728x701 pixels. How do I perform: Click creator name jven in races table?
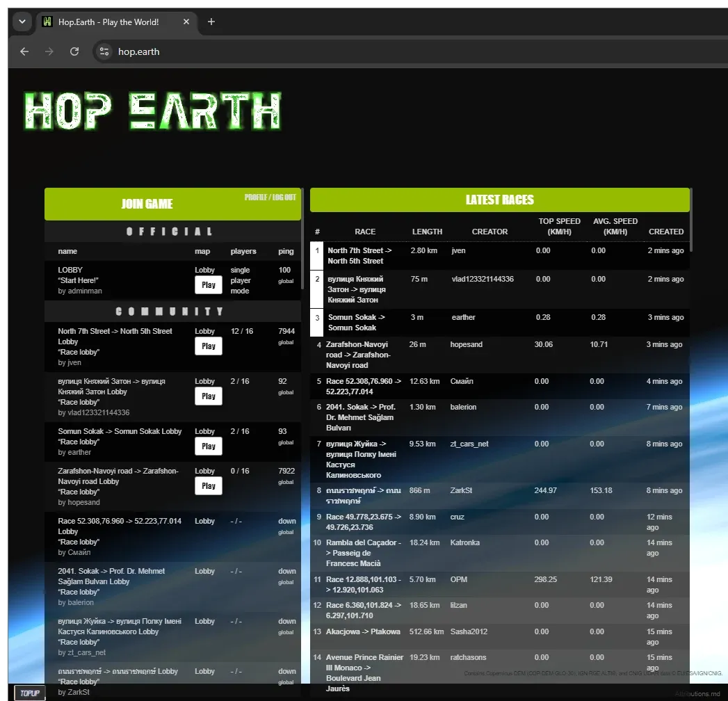(x=458, y=250)
